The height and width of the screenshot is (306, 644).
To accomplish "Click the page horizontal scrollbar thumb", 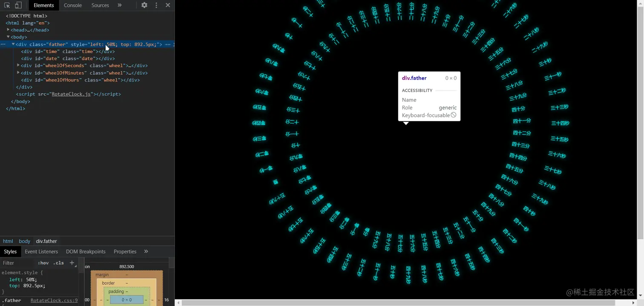I will coord(400,303).
